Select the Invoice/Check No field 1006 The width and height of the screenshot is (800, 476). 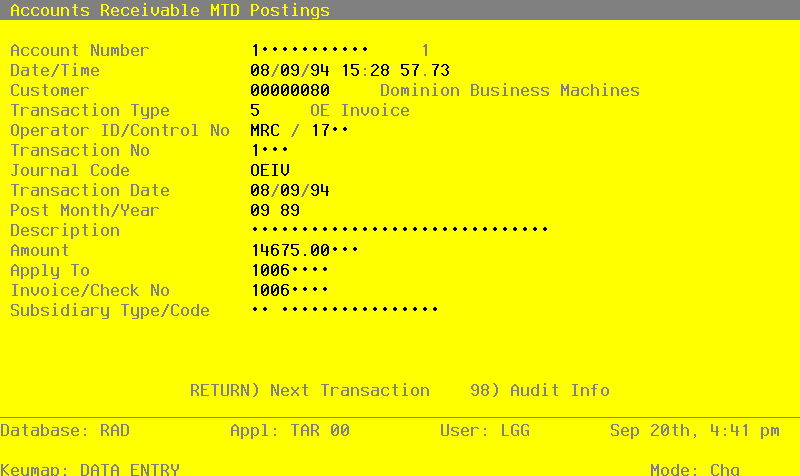[x=289, y=290]
